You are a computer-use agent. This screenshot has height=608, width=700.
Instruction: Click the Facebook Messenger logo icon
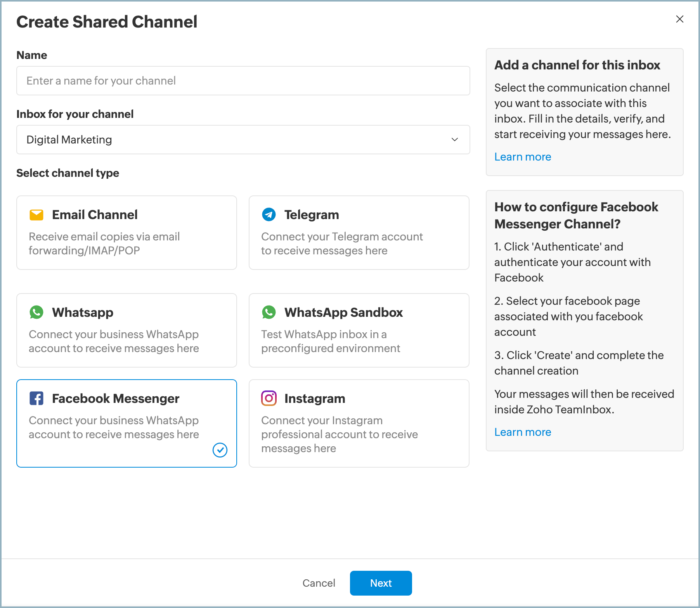click(36, 398)
